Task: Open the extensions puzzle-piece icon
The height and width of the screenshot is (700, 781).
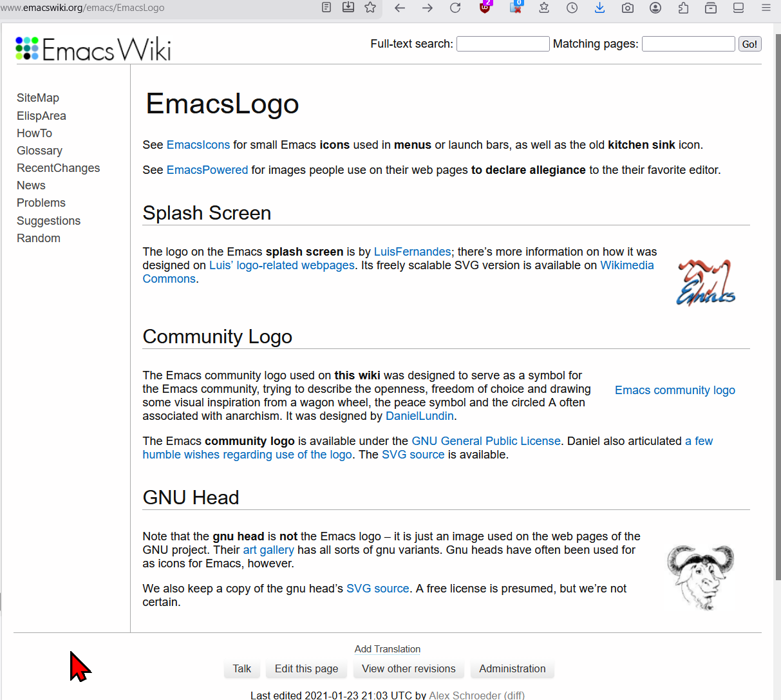Action: (683, 8)
